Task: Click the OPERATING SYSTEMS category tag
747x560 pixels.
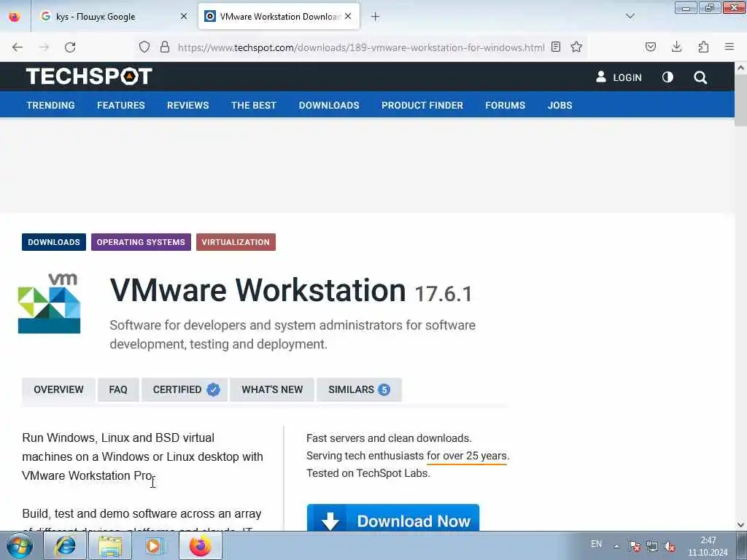Action: pyautogui.click(x=141, y=242)
